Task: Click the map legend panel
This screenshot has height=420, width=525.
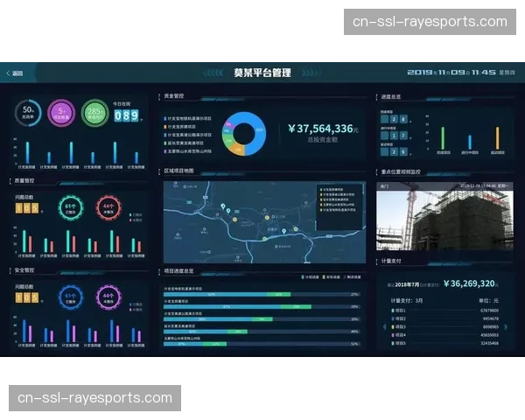Action: point(339,207)
